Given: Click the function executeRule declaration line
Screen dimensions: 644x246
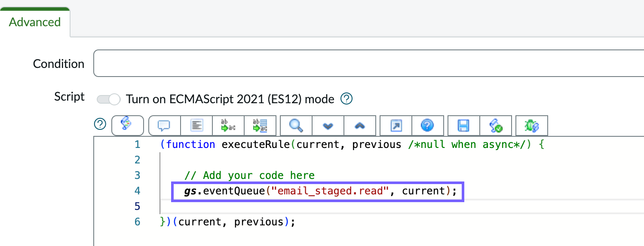Looking at the screenshot, I should (x=352, y=145).
